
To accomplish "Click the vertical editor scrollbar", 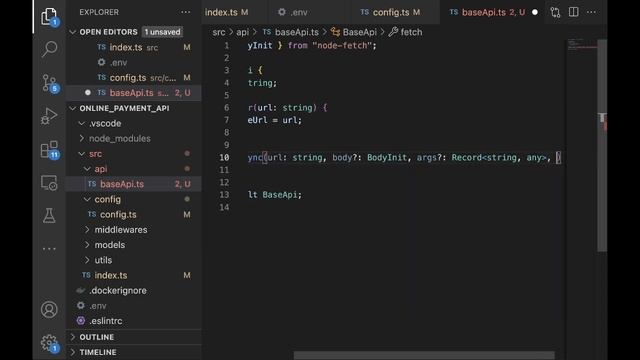I will coord(602,145).
